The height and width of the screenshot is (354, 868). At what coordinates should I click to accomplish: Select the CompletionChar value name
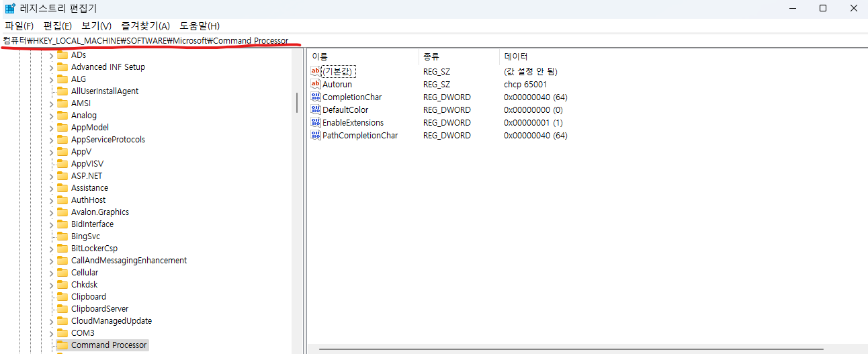pos(352,97)
